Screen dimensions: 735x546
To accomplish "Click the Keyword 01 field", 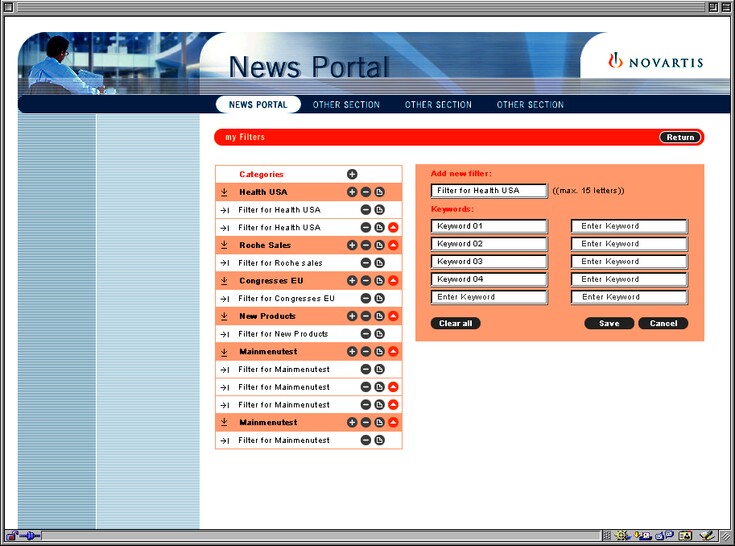I will click(x=489, y=226).
